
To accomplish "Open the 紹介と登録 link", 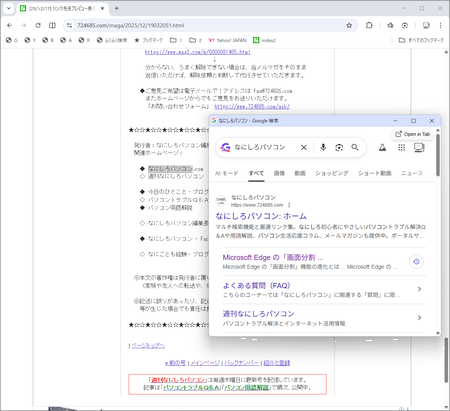I will pos(277,363).
